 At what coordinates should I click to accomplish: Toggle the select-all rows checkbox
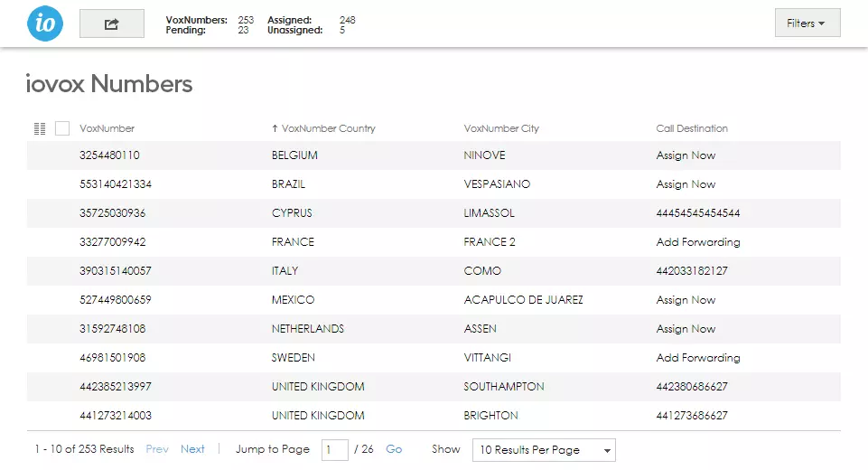click(62, 128)
